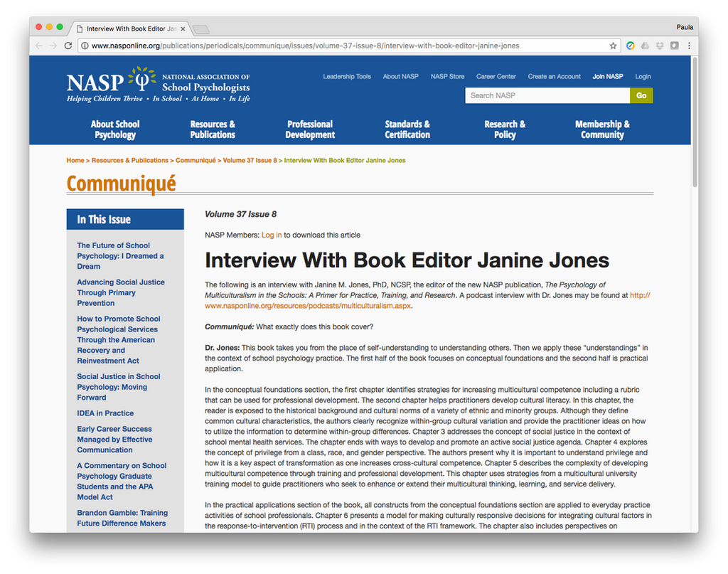Open Research & Policy menu
Image resolution: width=728 pixels, height=574 pixels.
click(x=505, y=129)
